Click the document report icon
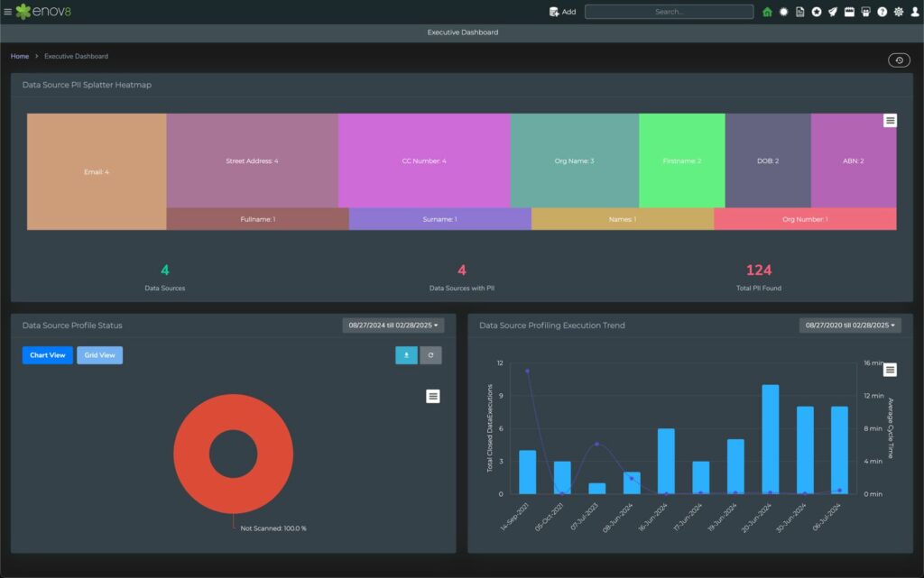The image size is (924, 578). 799,12
